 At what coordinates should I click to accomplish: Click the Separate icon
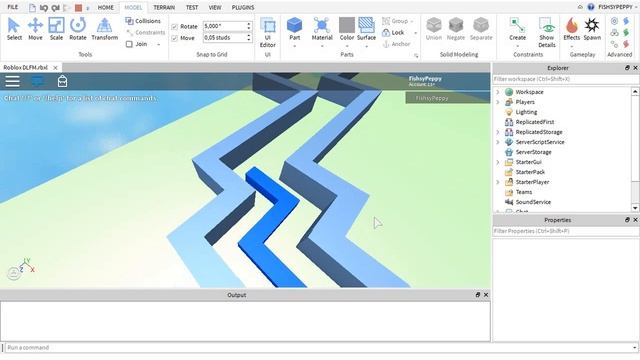(x=481, y=29)
